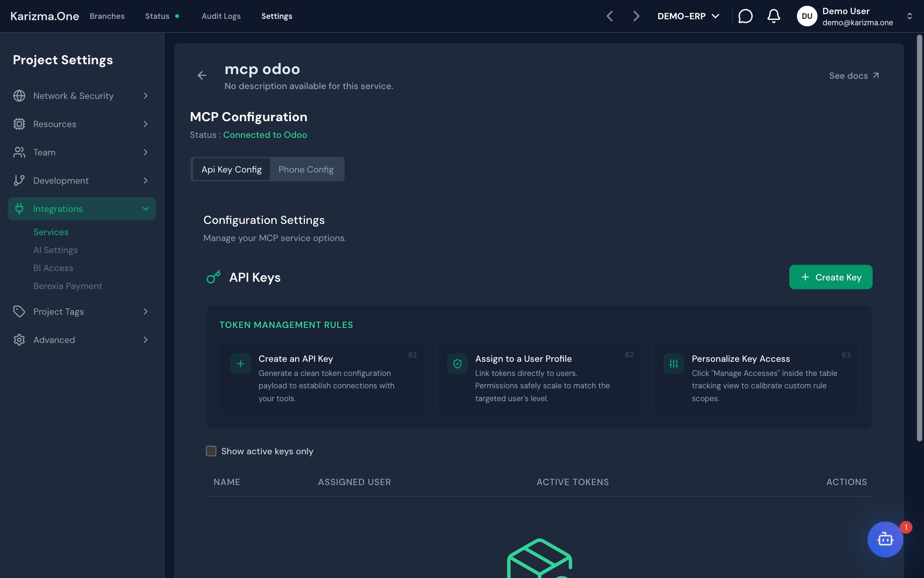The image size is (924, 578).
Task: Click the API Keys key icon
Action: click(213, 277)
